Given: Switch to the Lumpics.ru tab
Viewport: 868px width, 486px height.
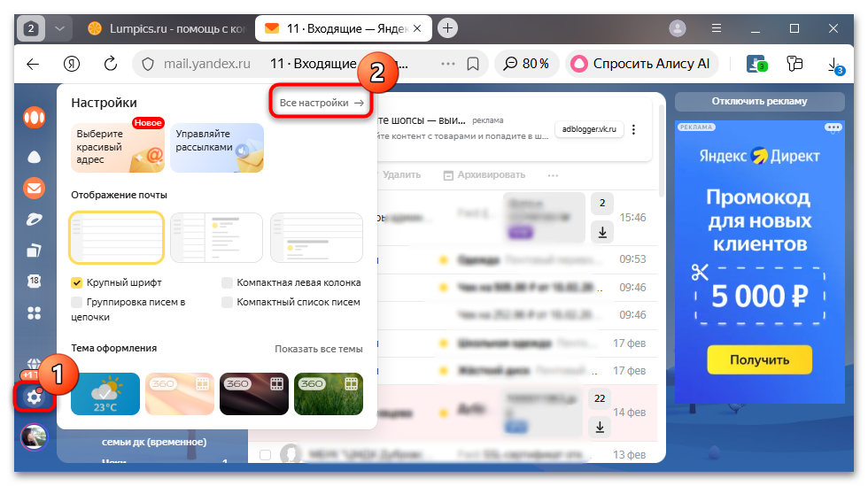Looking at the screenshot, I should click(167, 28).
